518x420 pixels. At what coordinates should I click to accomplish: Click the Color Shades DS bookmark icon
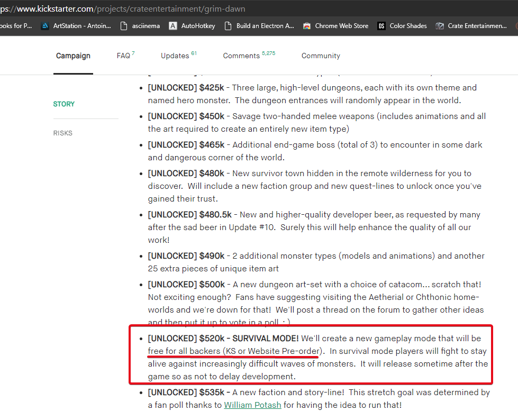point(381,25)
